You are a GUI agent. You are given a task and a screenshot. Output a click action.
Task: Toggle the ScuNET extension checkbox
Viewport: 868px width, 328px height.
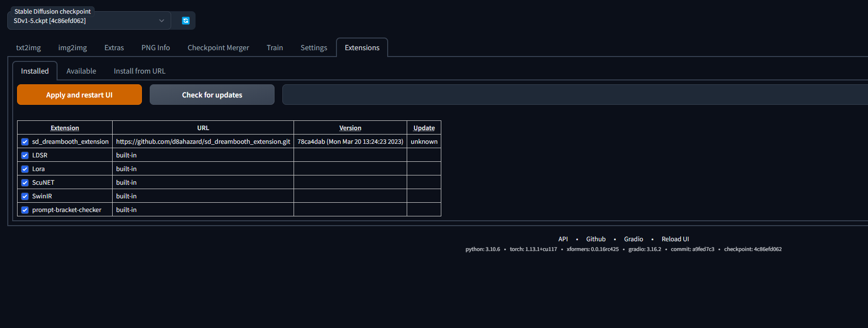(x=25, y=183)
